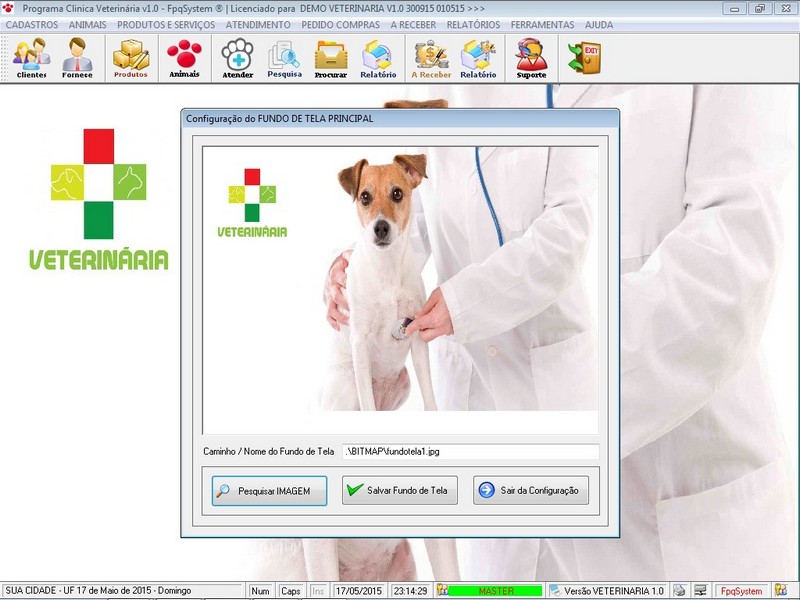The height and width of the screenshot is (600, 800).
Task: Open the AJUDA menu
Action: [599, 25]
